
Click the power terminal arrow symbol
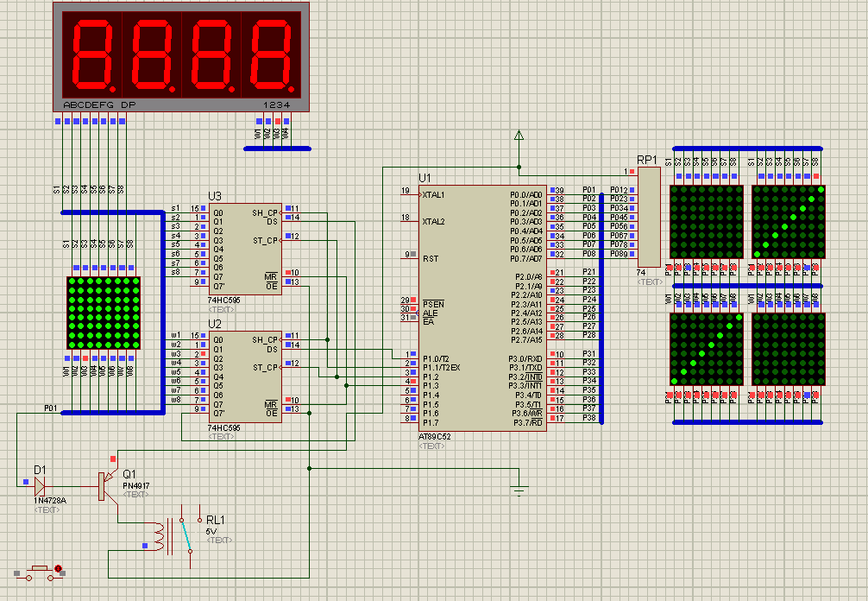[x=519, y=136]
